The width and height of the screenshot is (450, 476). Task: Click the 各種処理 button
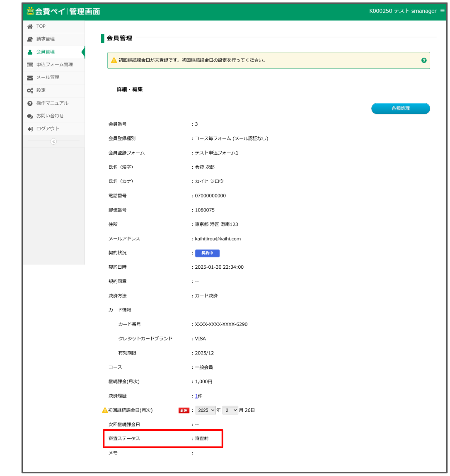[400, 109]
